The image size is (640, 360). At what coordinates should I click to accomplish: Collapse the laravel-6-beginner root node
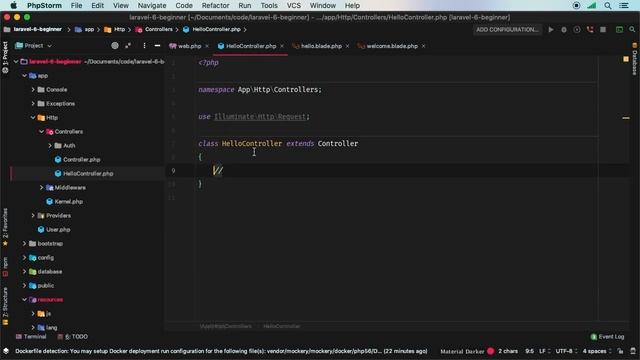[16, 62]
